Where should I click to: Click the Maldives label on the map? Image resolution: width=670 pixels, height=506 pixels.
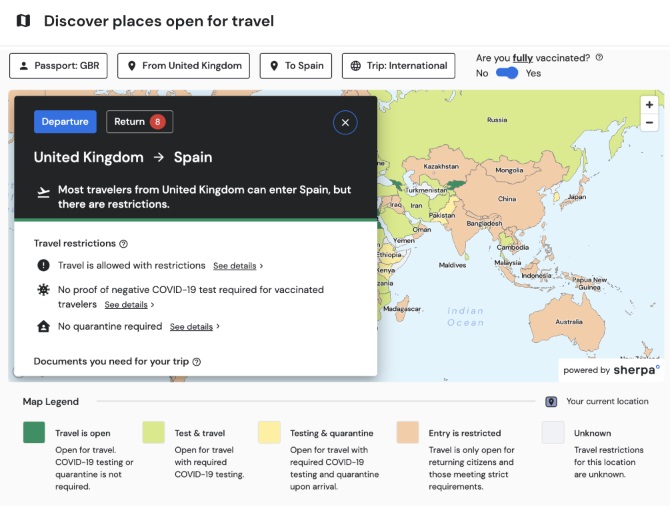point(452,265)
